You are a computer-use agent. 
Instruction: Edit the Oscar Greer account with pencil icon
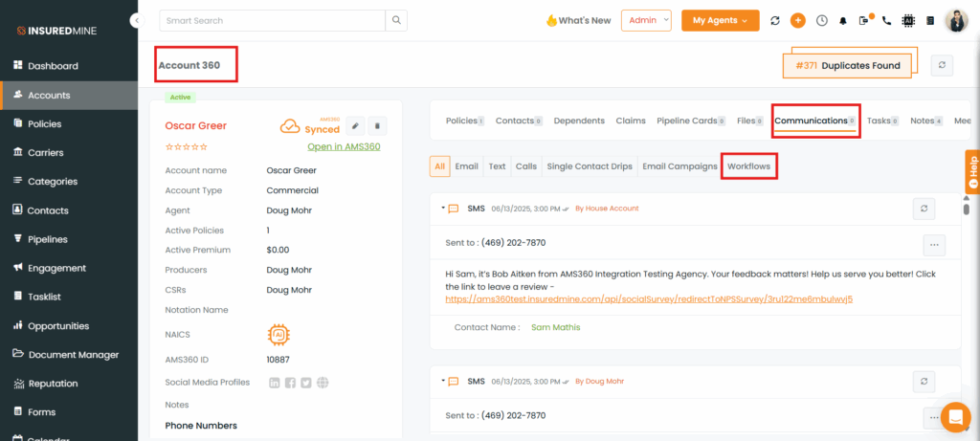pos(355,126)
